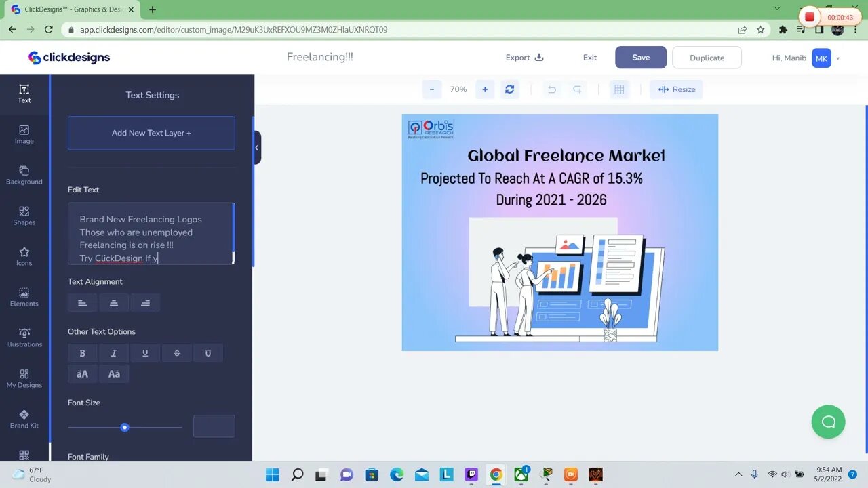Open the chat support bubble
The height and width of the screenshot is (488, 868).
(829, 422)
